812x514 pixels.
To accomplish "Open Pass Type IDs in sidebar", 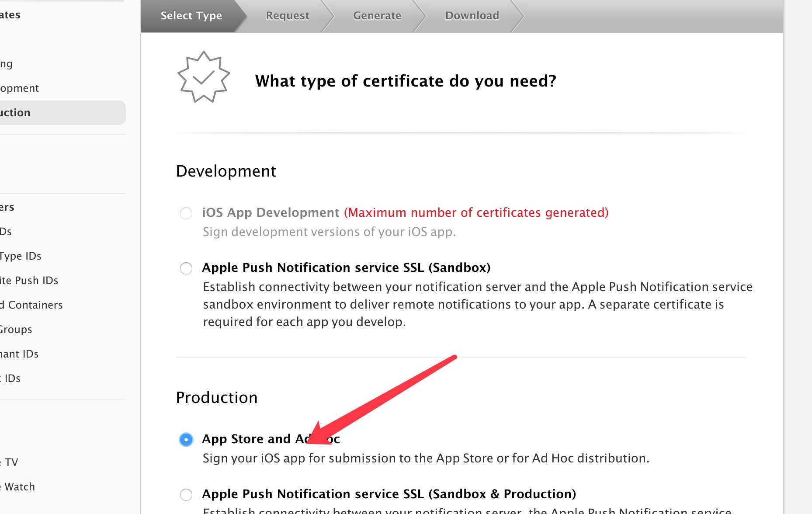I will (21, 256).
